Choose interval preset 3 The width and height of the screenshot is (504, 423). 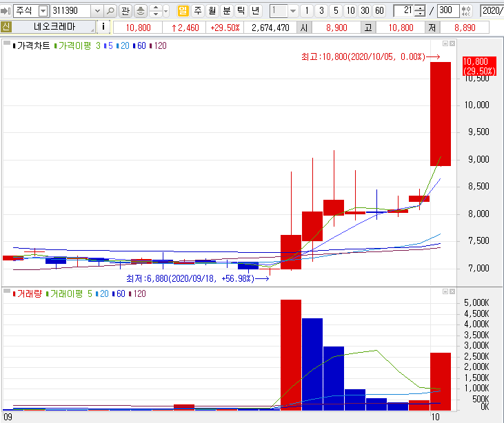tap(321, 11)
